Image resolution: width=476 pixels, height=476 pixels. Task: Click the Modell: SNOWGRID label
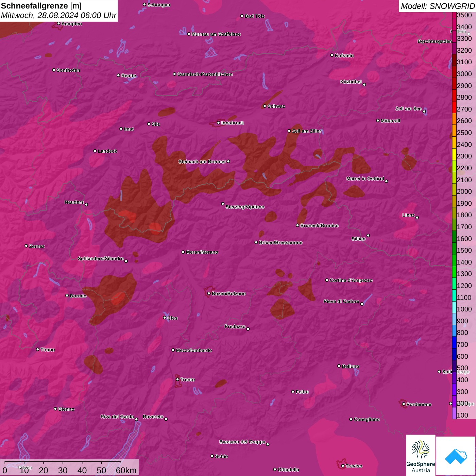(x=437, y=6)
